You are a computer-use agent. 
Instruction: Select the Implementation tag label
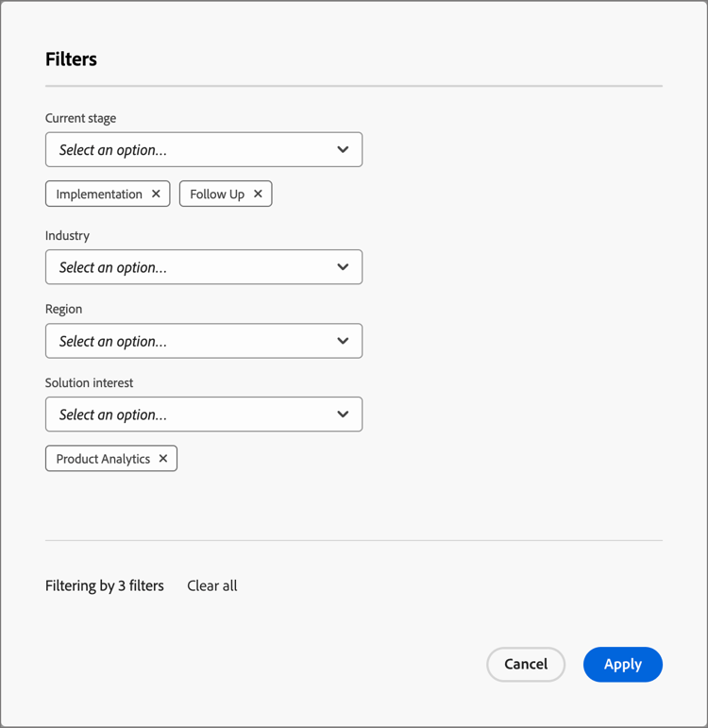point(98,194)
